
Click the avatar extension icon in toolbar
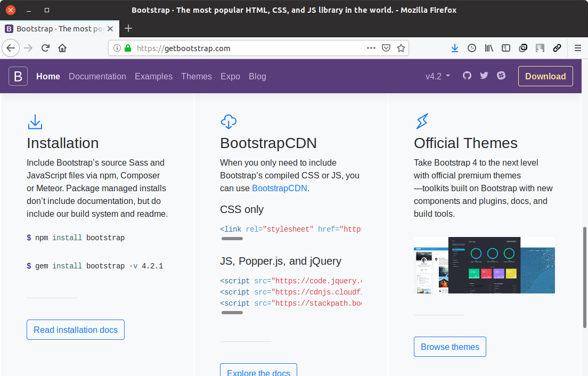[540, 48]
